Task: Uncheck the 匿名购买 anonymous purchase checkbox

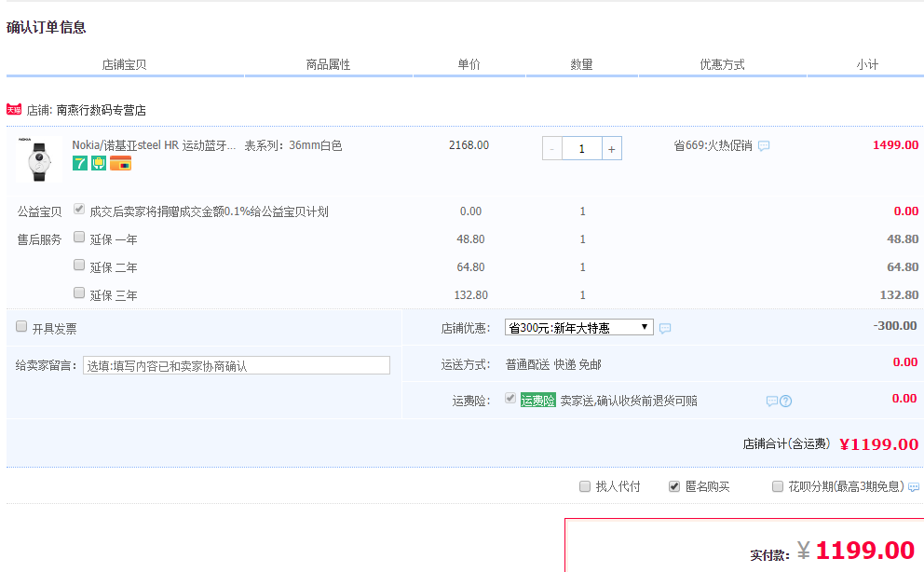Action: [x=674, y=486]
